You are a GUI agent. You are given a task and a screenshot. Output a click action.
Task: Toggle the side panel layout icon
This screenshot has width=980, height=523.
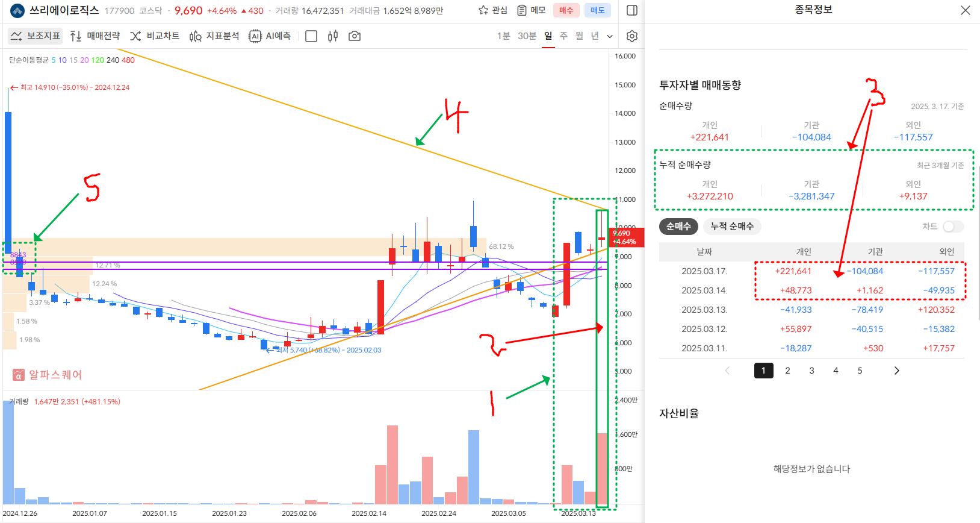[632, 10]
